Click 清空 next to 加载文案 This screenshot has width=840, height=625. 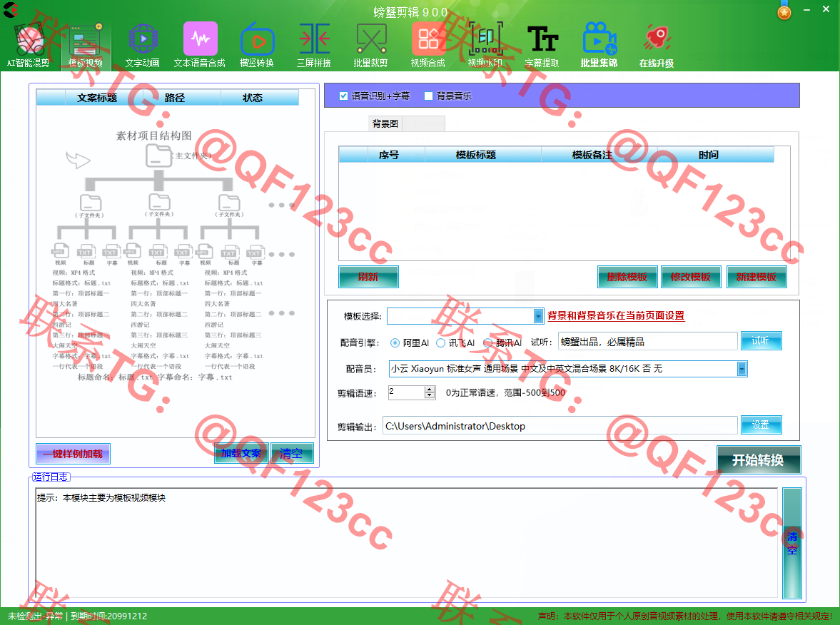291,453
